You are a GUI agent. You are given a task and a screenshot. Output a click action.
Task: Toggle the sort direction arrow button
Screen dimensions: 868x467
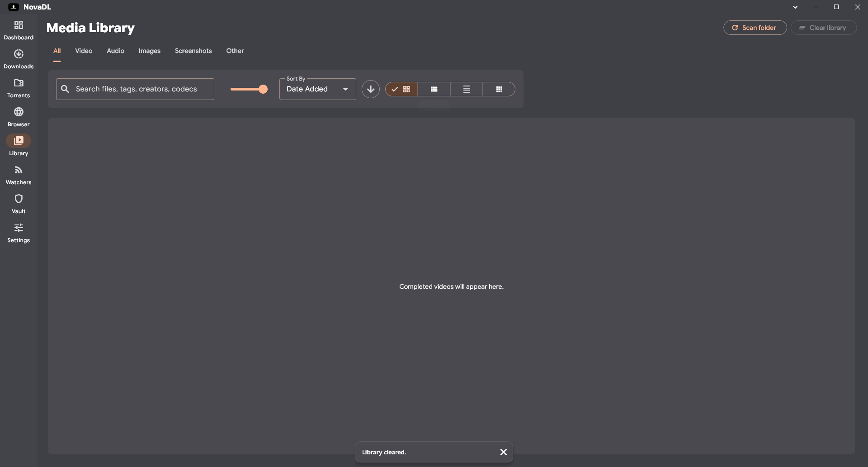[371, 89]
